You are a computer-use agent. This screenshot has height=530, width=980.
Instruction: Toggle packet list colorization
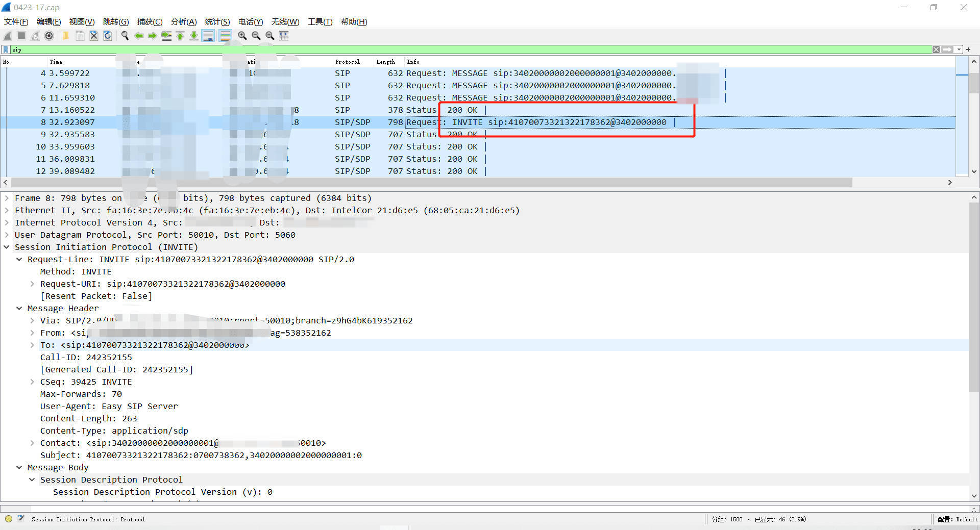[225, 36]
